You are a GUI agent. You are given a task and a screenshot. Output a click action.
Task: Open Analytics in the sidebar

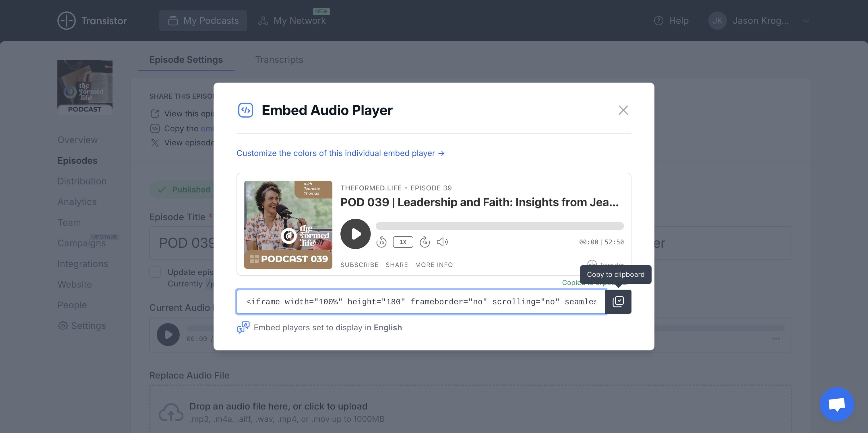click(x=77, y=202)
